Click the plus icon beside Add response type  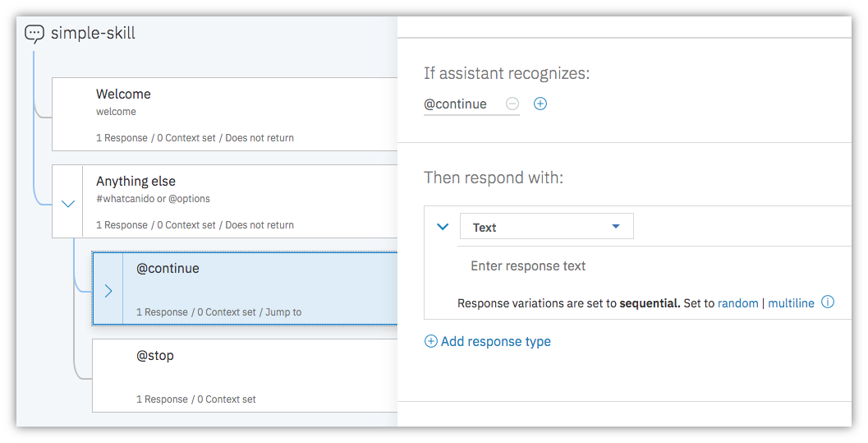click(x=430, y=341)
